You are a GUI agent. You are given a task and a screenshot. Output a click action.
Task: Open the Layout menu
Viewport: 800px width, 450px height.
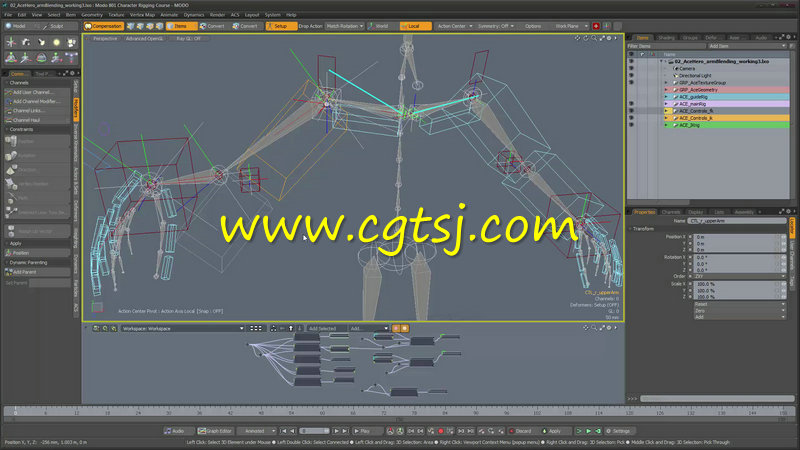pos(252,15)
